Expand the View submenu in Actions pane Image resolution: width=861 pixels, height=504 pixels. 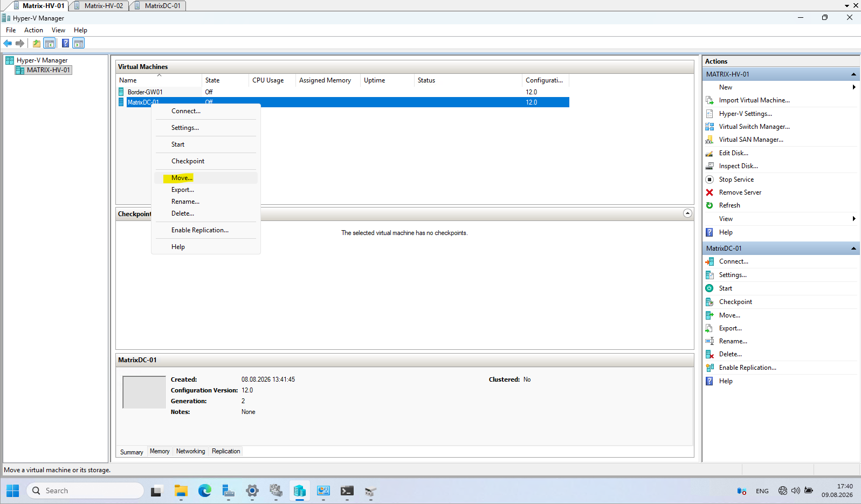(854, 219)
